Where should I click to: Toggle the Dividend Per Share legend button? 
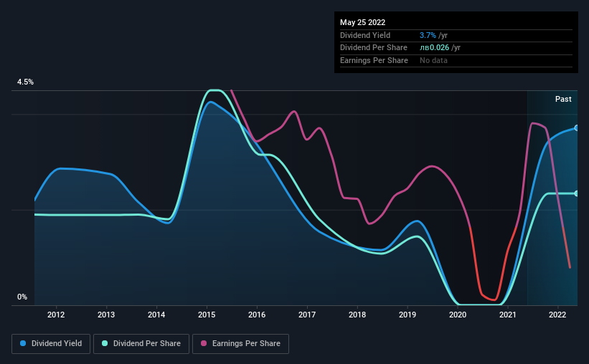pyautogui.click(x=141, y=344)
